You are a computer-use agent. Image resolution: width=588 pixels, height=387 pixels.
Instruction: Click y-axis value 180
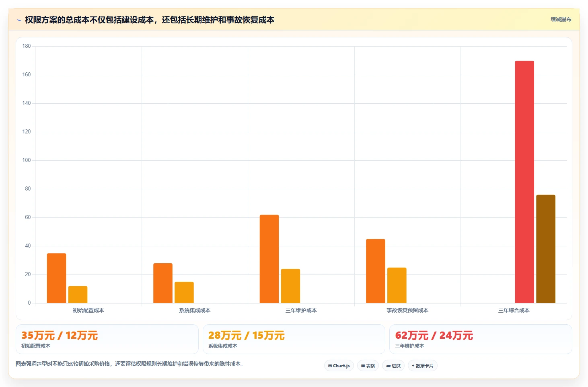[27, 46]
